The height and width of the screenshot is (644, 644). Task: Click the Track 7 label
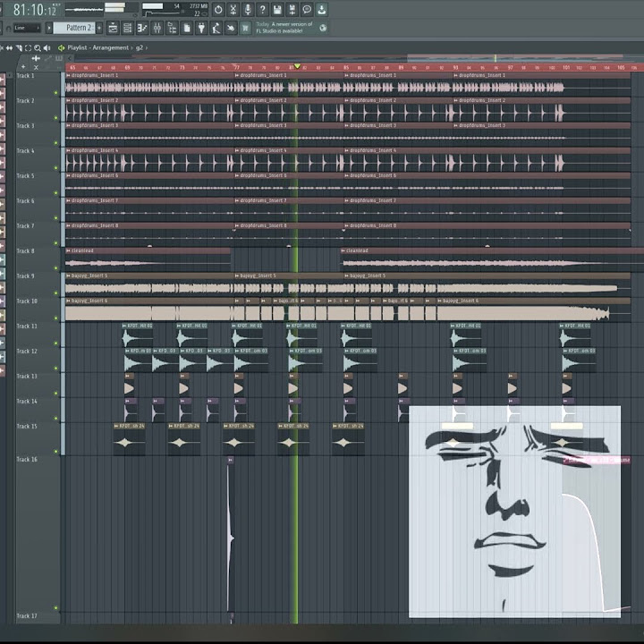(25, 226)
